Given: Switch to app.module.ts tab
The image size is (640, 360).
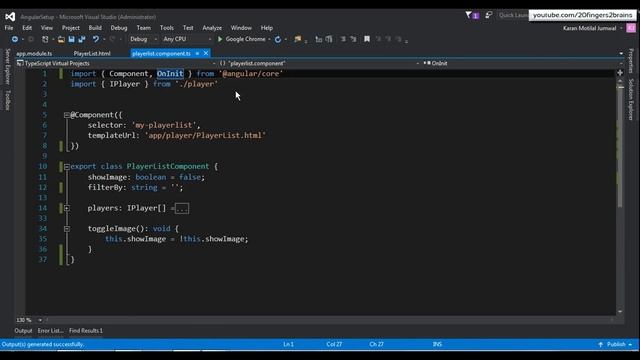Looking at the screenshot, I should click(x=34, y=53).
